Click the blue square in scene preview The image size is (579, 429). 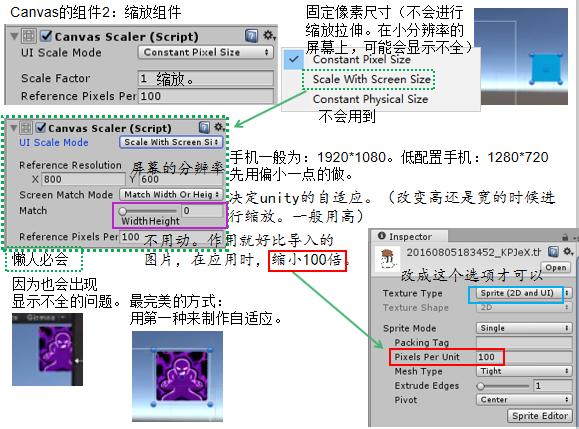546,69
